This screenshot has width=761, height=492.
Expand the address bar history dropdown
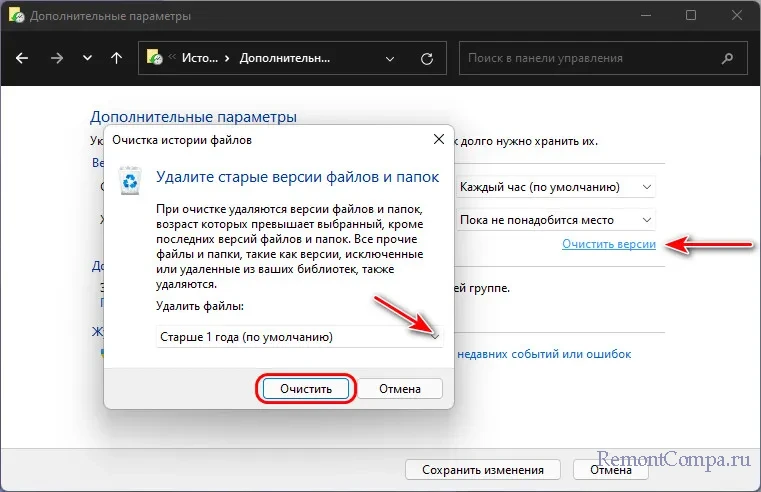click(x=391, y=58)
